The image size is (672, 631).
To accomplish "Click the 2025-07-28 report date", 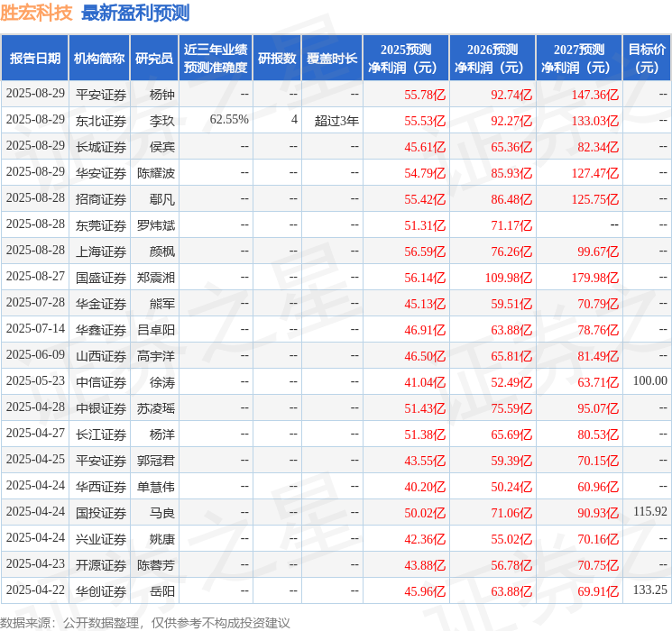I will click(35, 303).
